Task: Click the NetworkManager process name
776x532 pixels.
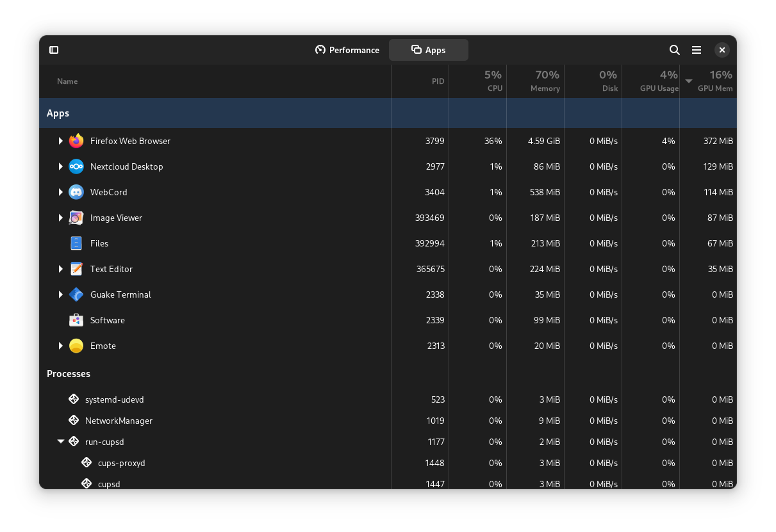Action: (x=119, y=421)
